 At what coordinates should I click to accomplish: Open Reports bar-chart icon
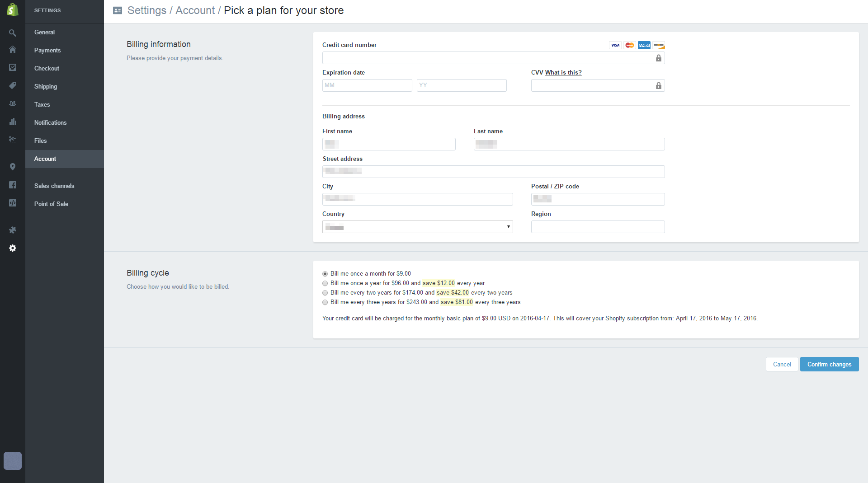pyautogui.click(x=13, y=122)
